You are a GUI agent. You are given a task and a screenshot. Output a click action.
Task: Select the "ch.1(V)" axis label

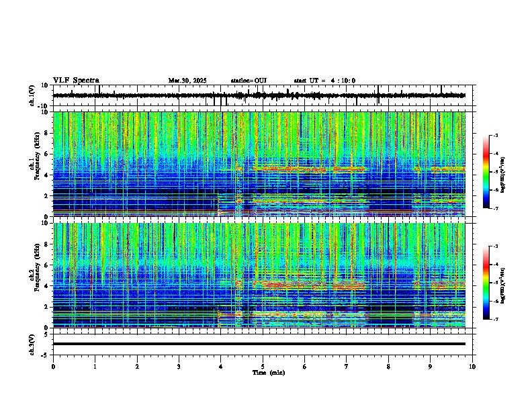coord(32,95)
